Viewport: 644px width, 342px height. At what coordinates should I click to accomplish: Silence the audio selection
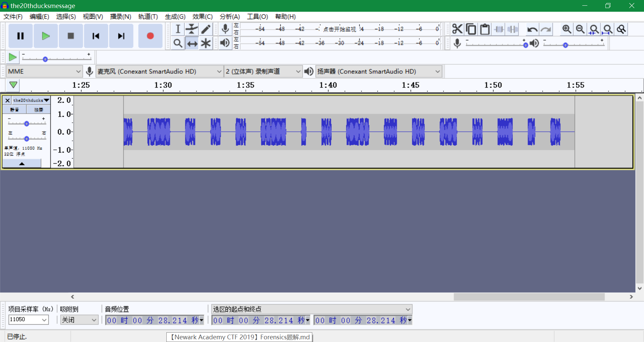click(513, 29)
